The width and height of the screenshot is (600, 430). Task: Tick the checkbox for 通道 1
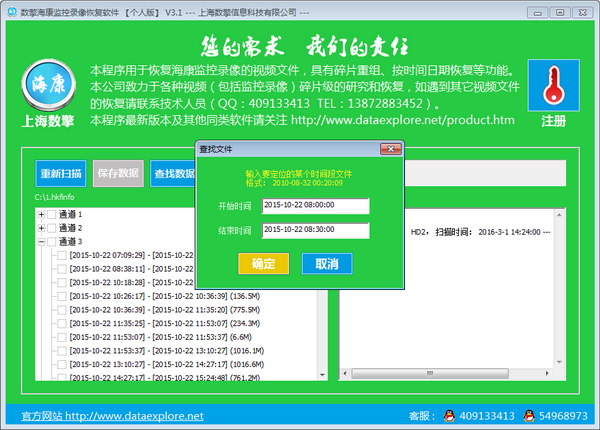52,214
